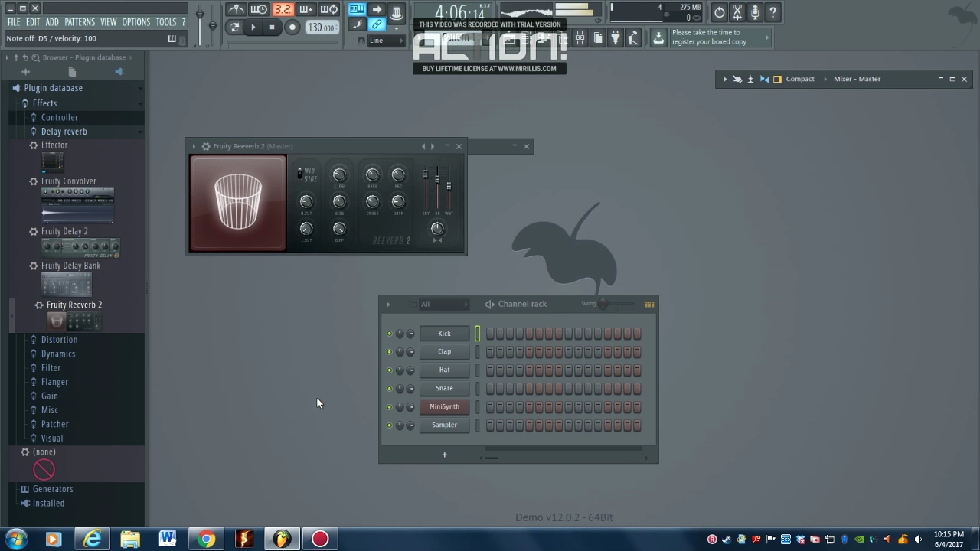
Task: Click the browser magnifier search icon
Action: coord(35,57)
